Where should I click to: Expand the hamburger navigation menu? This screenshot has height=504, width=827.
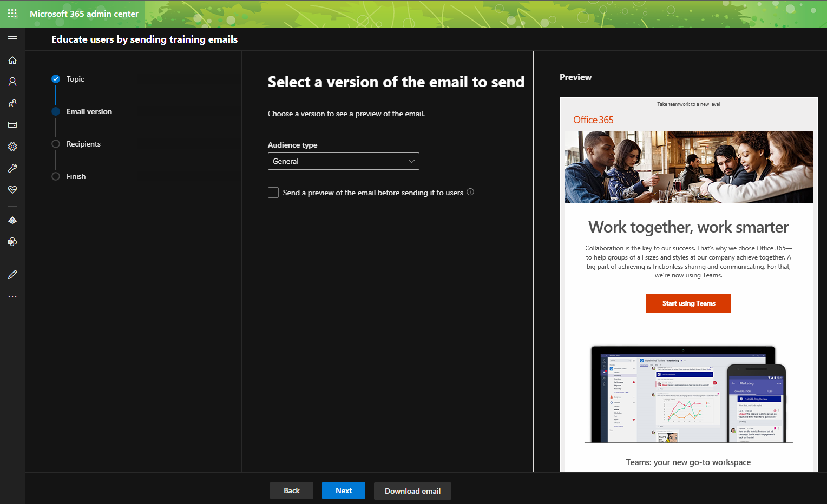point(12,39)
